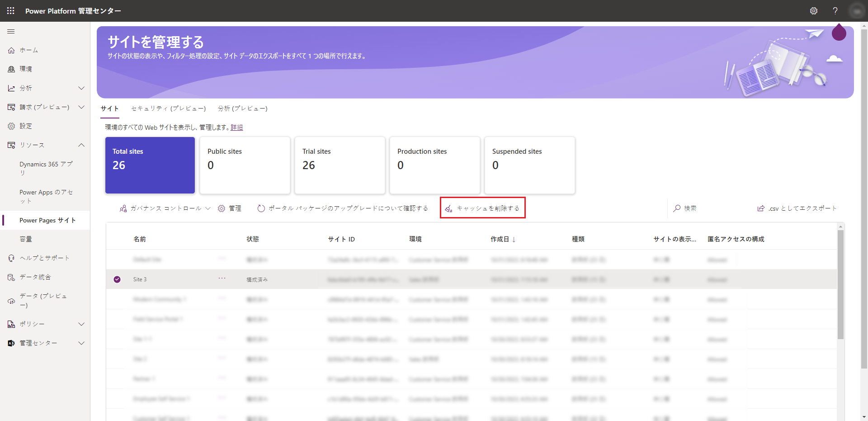Viewport: 868px width, 421px height.
Task: Click the 分析 chart icon
Action: click(11, 88)
